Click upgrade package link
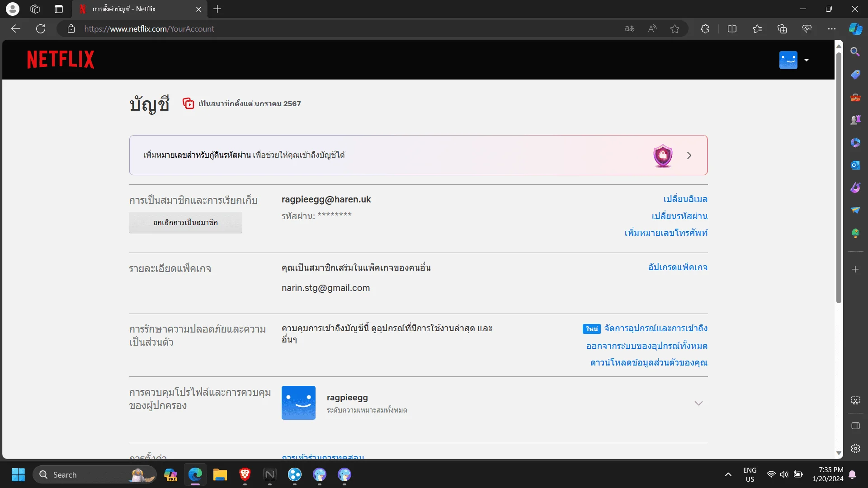The image size is (868, 488). click(x=678, y=267)
